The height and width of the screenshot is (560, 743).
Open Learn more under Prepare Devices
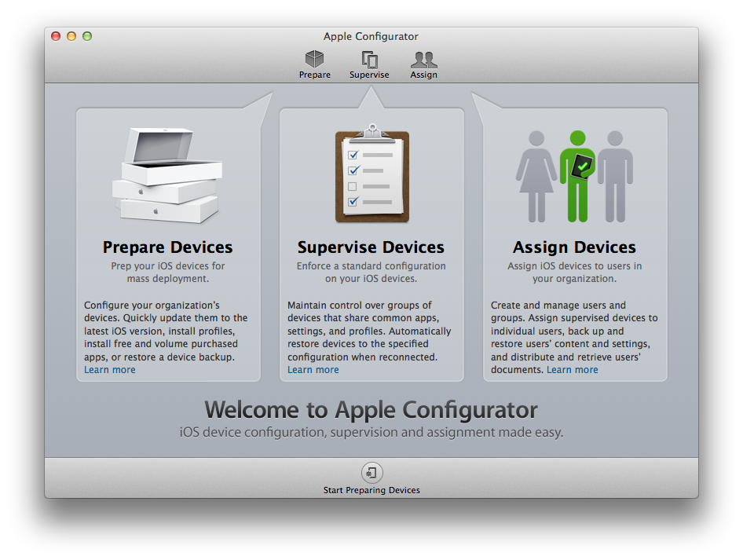(x=110, y=370)
